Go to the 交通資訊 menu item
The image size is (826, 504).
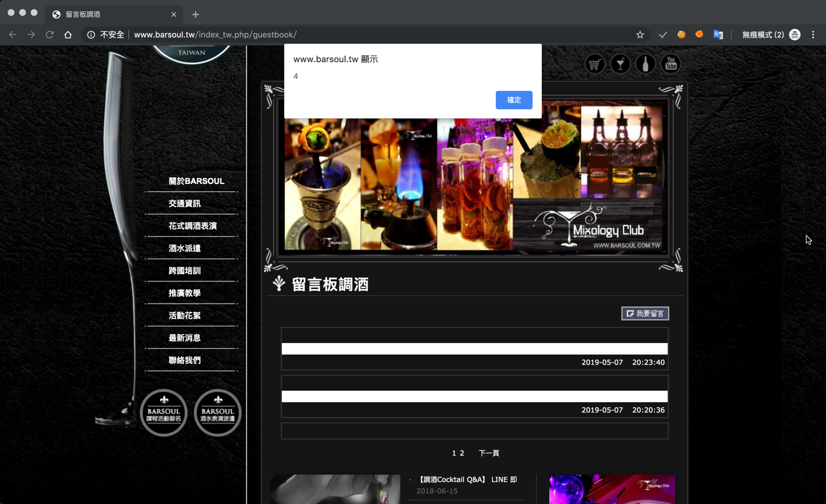coord(185,203)
